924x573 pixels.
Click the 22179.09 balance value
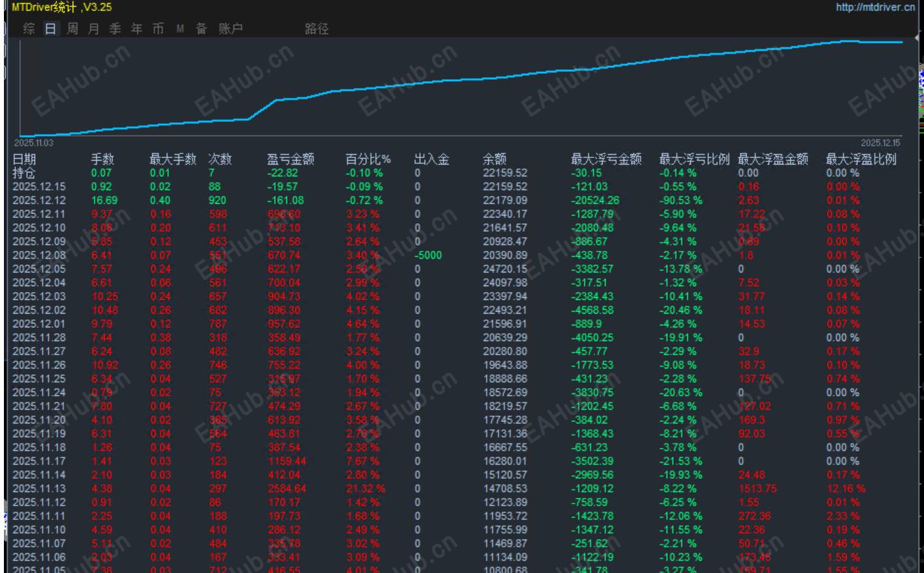505,201
